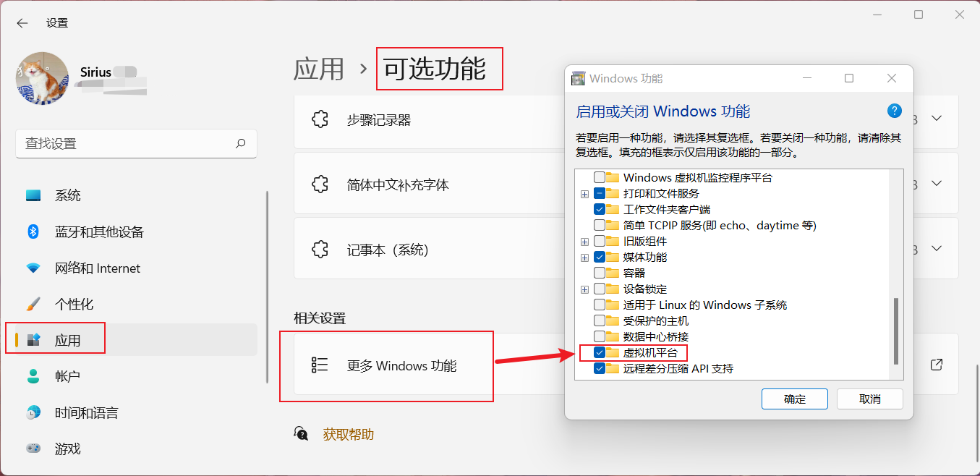The image size is (980, 476).
Task: Click the 应用 breadcrumb link
Action: coord(318,69)
